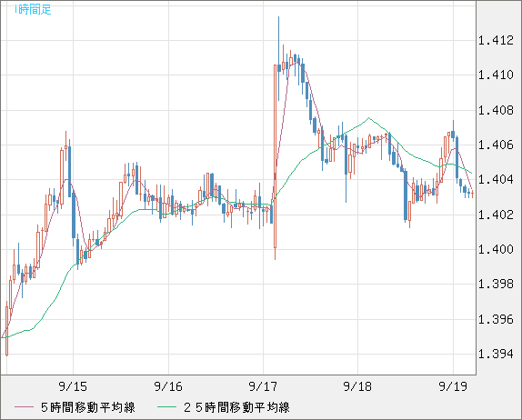Click the 1.394 price axis label

coord(496,355)
